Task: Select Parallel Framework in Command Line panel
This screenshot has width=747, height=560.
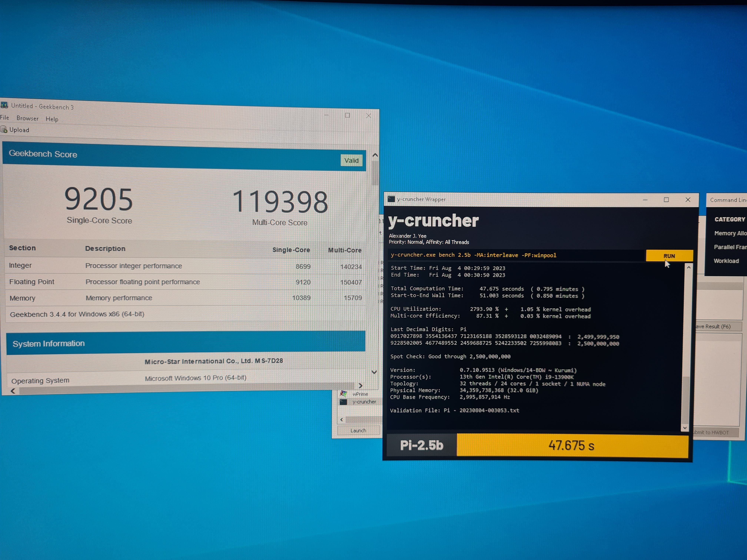Action: pos(730,247)
